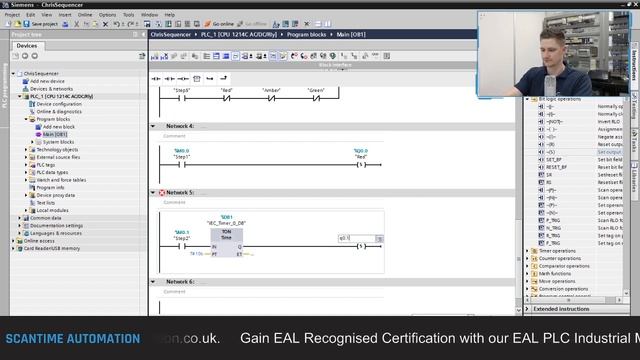Insert a normally open contact from favorites bar

tap(156, 79)
